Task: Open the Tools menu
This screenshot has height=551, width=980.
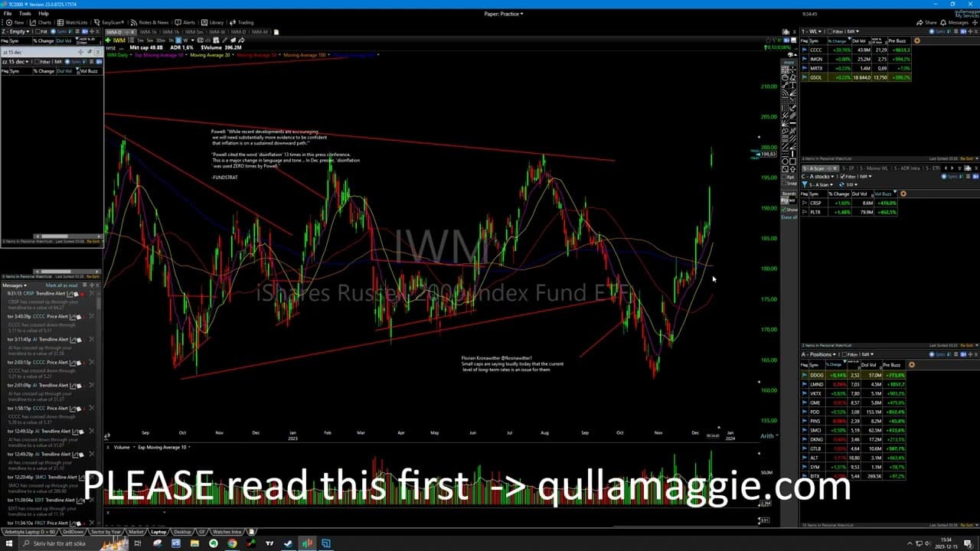Action: pos(25,14)
